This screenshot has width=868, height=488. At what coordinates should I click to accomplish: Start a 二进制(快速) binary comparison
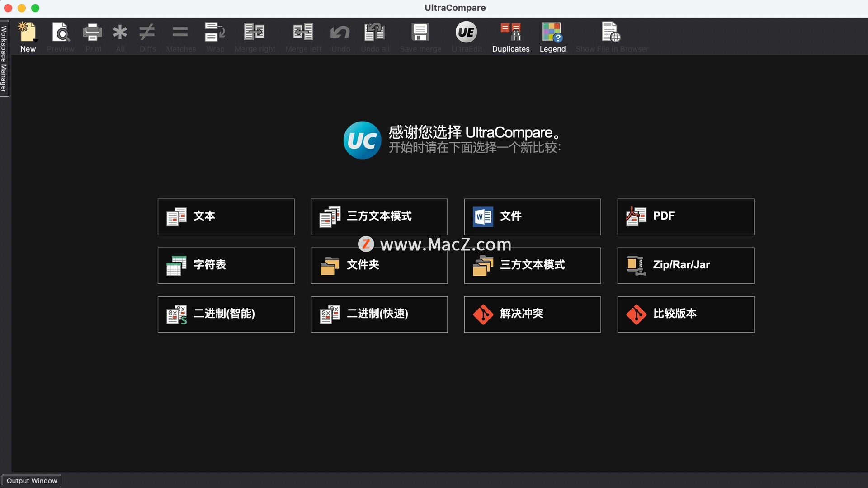point(379,314)
